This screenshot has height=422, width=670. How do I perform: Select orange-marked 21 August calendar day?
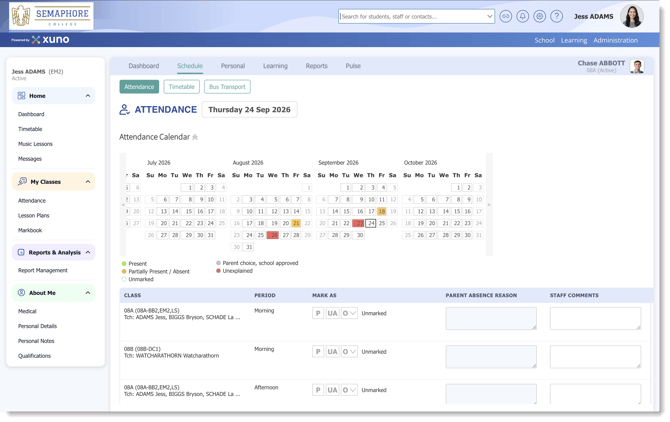click(x=296, y=223)
